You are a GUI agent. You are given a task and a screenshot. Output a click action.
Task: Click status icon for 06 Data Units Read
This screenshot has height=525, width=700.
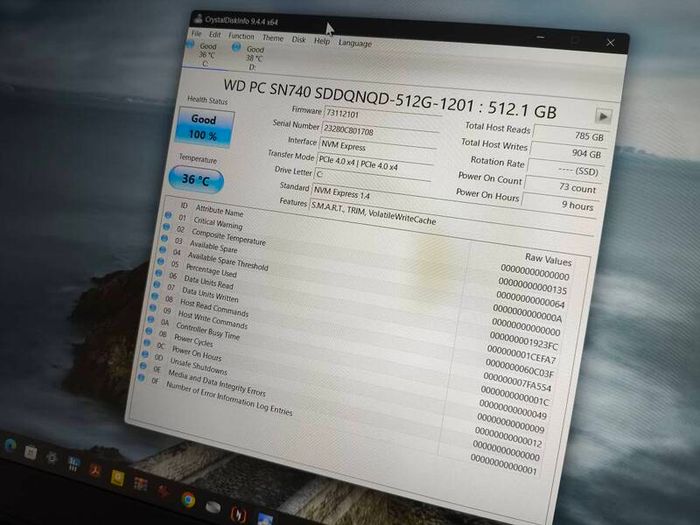(x=159, y=273)
